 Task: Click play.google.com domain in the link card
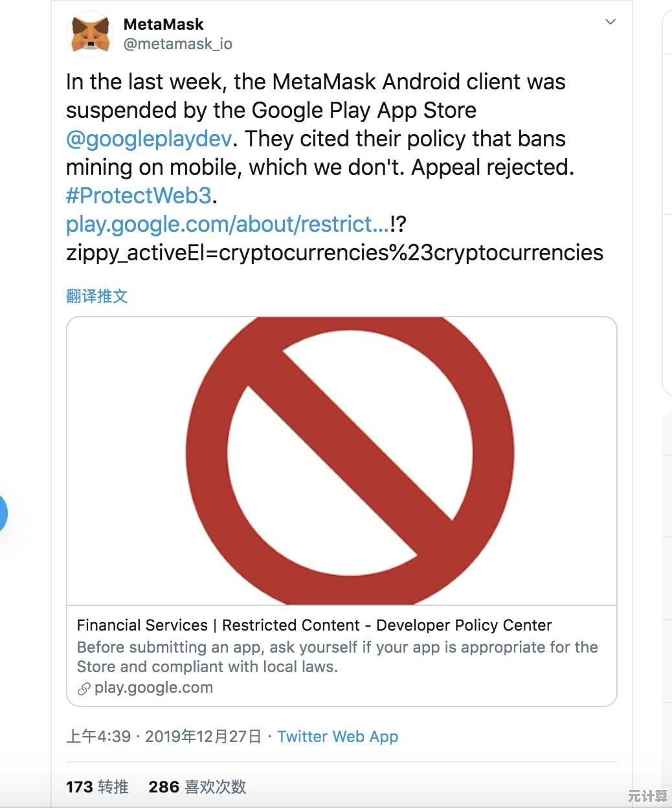point(153,688)
